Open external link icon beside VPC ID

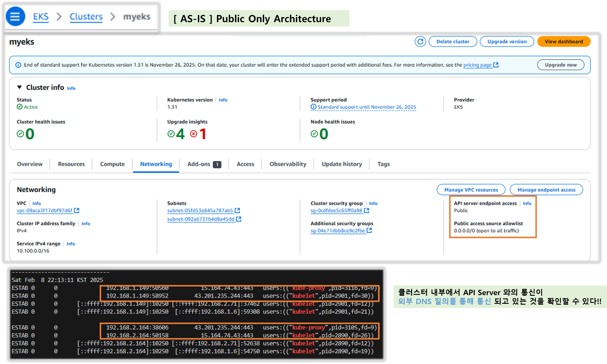pyautogui.click(x=77, y=210)
